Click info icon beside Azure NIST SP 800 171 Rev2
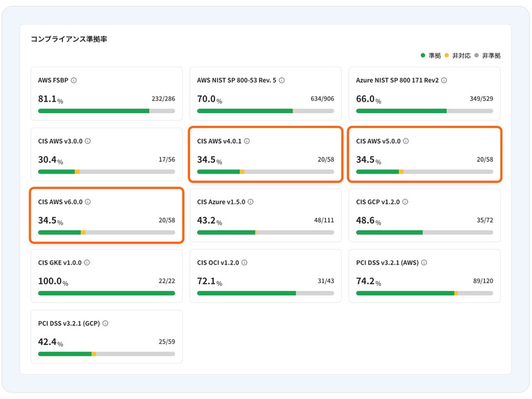 tap(444, 80)
